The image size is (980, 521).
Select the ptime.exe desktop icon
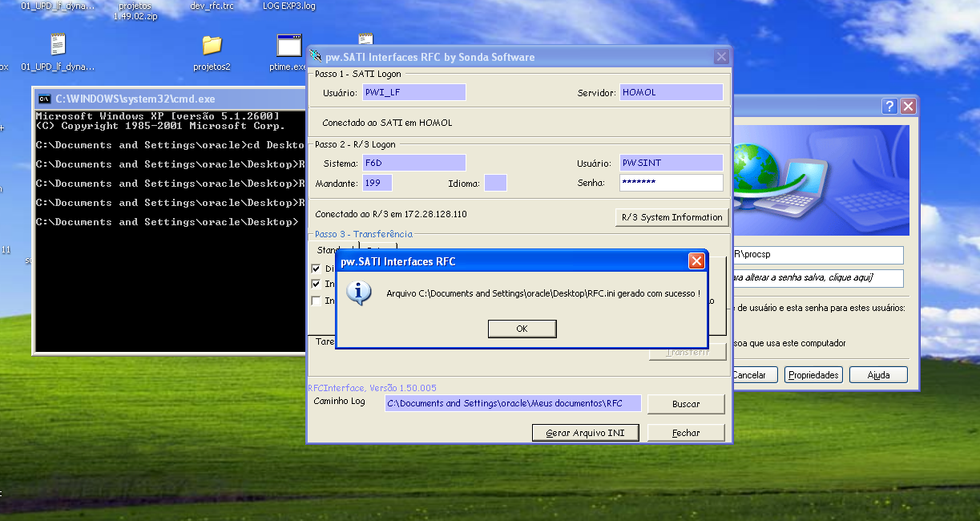click(288, 46)
